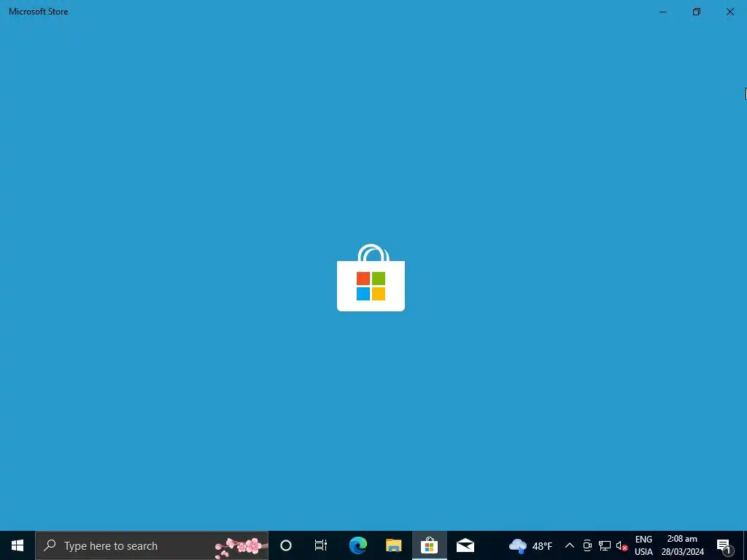Click the muted volume tray icon
Screen dimensions: 747x560
click(x=622, y=545)
